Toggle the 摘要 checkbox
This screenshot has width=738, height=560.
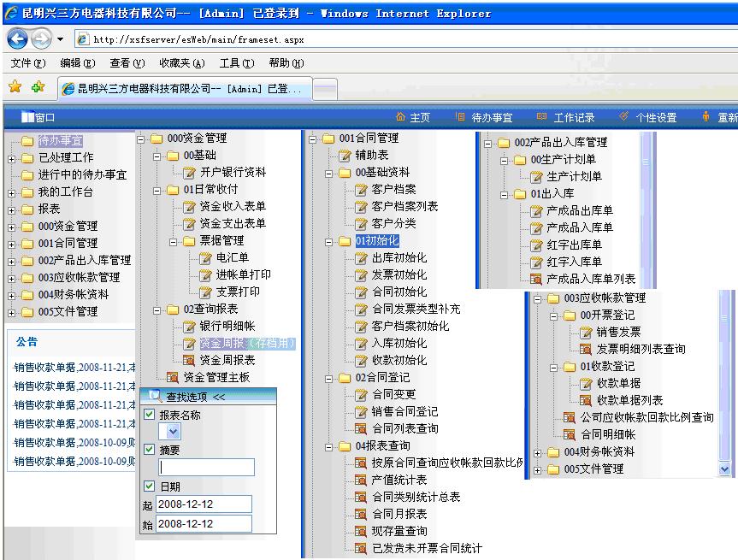click(x=149, y=450)
